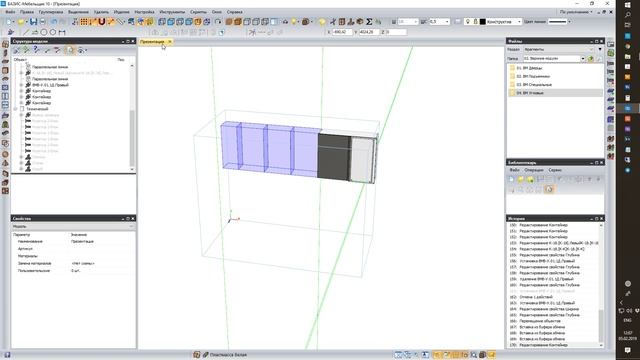Viewport: 640px width, 360px height.
Task: Expand the ВМВ-У-01 ЦД Правый tree node
Action: 21,85
